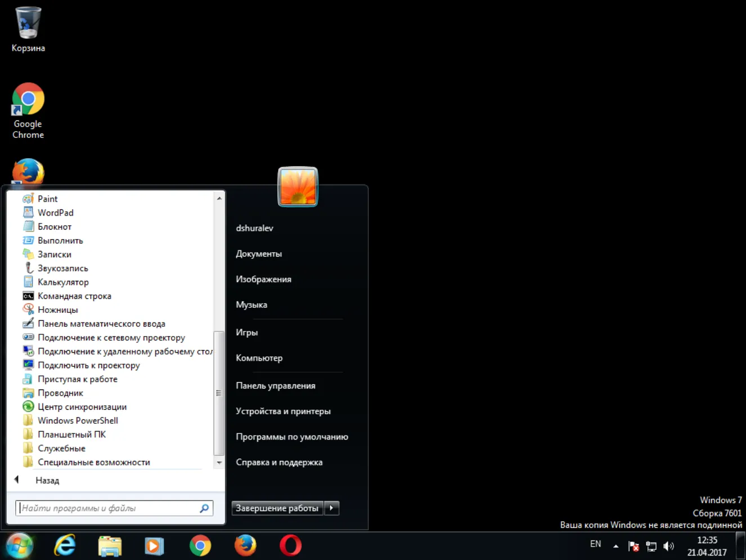Open Paint from the Start menu

tap(40, 199)
